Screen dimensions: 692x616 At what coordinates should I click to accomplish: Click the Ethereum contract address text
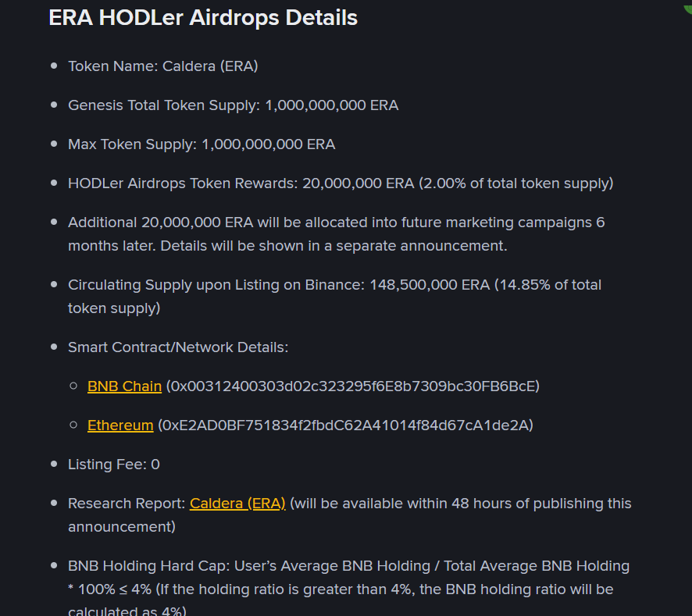[x=345, y=425]
